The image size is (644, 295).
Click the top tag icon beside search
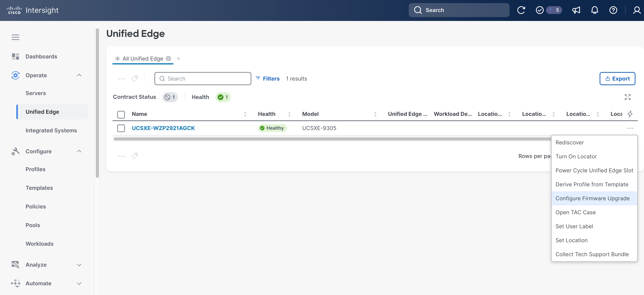(x=135, y=79)
